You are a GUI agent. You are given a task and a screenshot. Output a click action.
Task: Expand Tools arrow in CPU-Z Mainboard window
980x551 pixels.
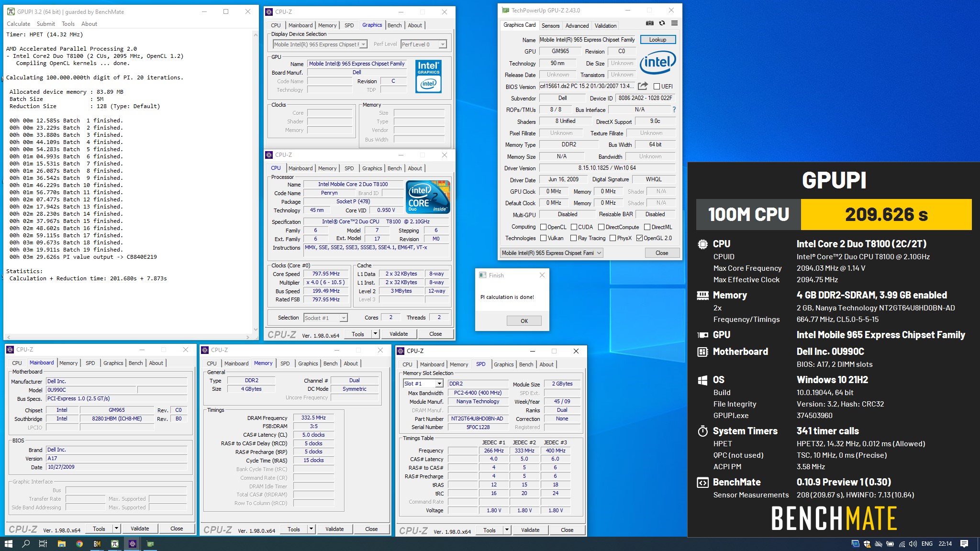[x=116, y=529]
